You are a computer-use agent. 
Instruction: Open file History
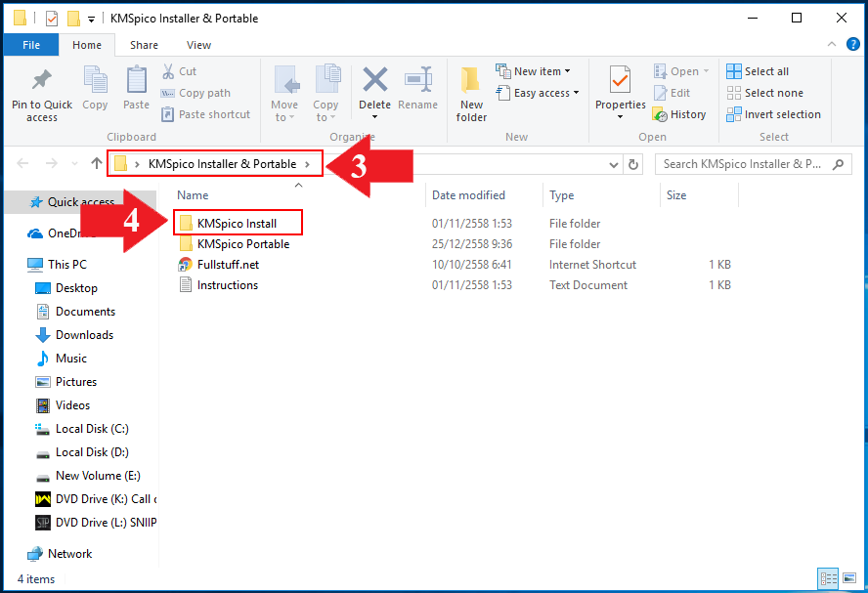[x=679, y=114]
